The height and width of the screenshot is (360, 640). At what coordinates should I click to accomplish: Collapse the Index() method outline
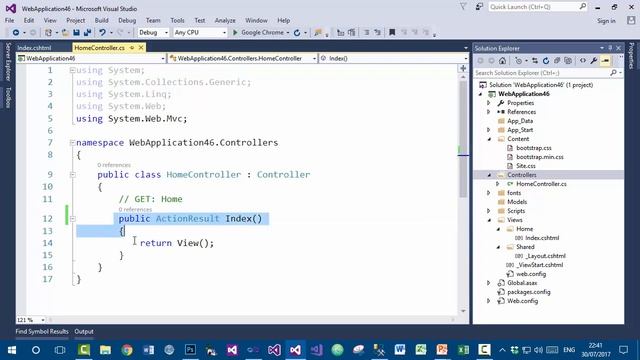(x=72, y=219)
